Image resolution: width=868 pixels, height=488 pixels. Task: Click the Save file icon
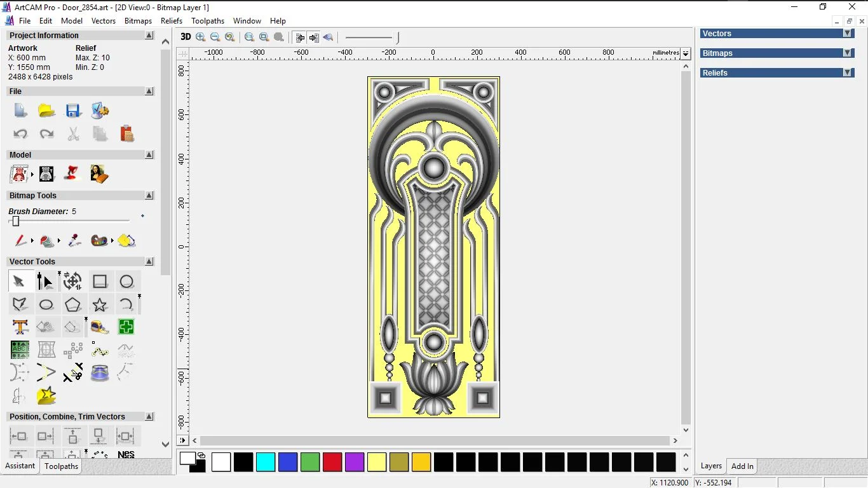73,111
